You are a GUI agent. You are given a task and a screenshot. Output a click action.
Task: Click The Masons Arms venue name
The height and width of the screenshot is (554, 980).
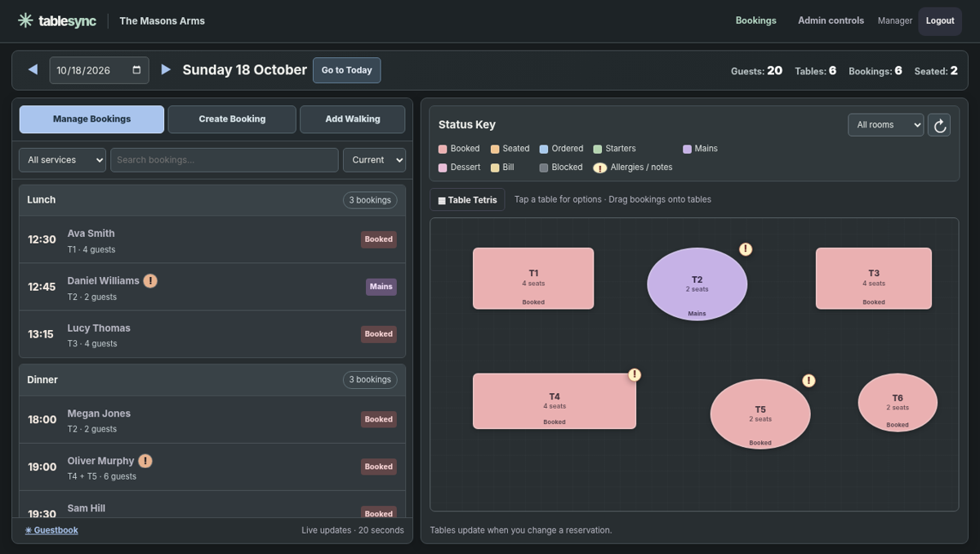click(163, 21)
